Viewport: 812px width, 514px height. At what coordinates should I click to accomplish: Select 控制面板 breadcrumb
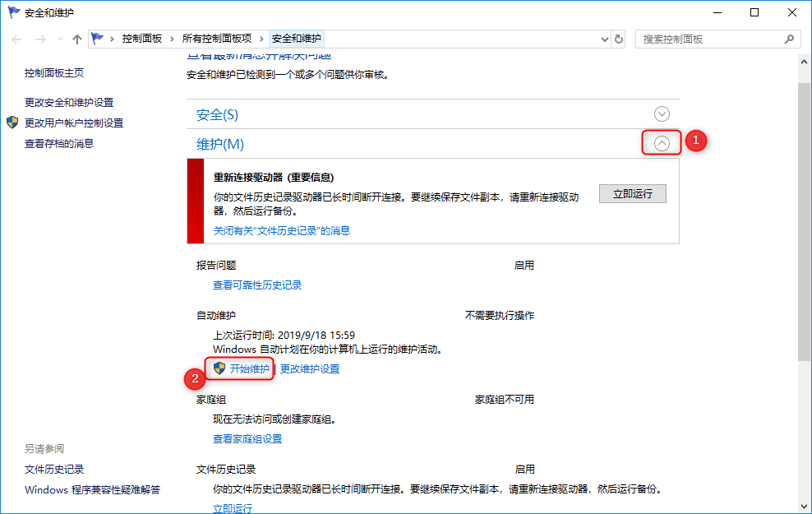142,39
